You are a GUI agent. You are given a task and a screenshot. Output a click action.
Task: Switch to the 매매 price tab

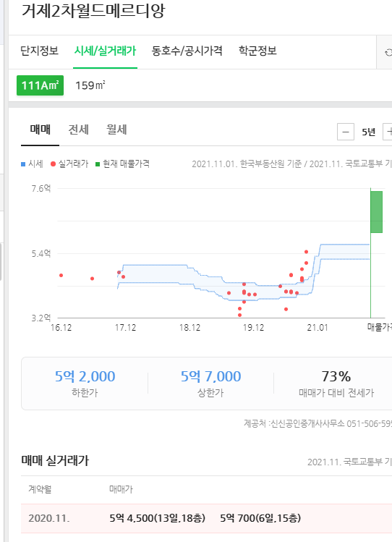[40, 130]
